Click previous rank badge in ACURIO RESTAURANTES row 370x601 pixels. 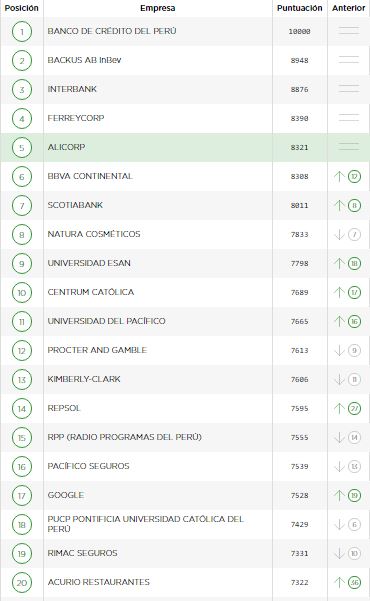click(x=354, y=583)
